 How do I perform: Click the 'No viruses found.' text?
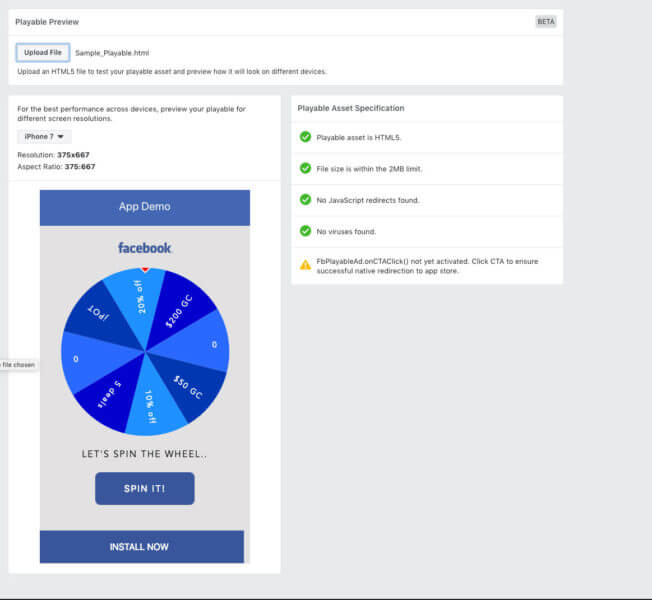pyautogui.click(x=346, y=232)
